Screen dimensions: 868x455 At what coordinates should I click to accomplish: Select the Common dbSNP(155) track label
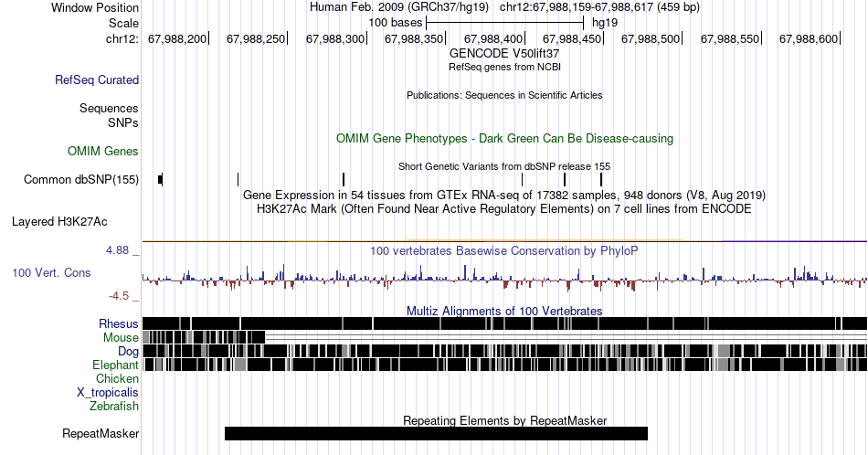pos(81,179)
